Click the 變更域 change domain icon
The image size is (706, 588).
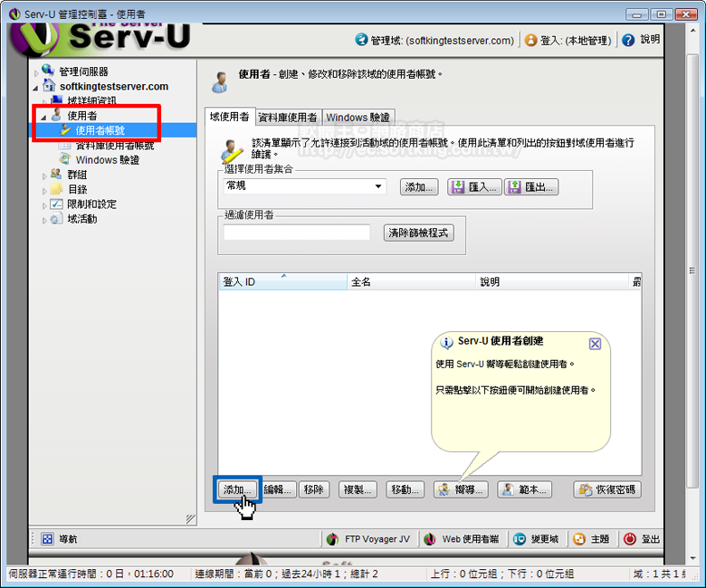pyautogui.click(x=520, y=539)
